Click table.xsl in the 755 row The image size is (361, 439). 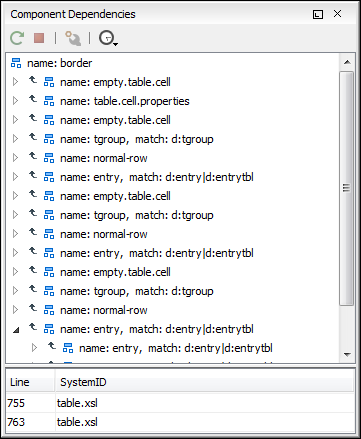77,403
